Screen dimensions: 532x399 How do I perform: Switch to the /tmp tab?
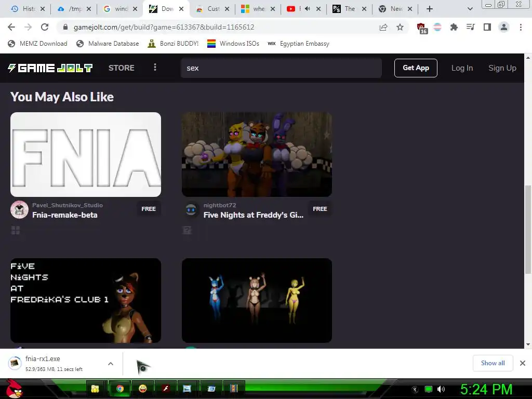click(x=70, y=9)
